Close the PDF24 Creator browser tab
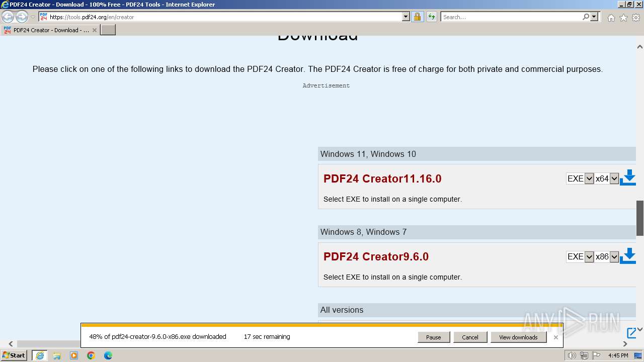644x362 pixels. tap(95, 30)
